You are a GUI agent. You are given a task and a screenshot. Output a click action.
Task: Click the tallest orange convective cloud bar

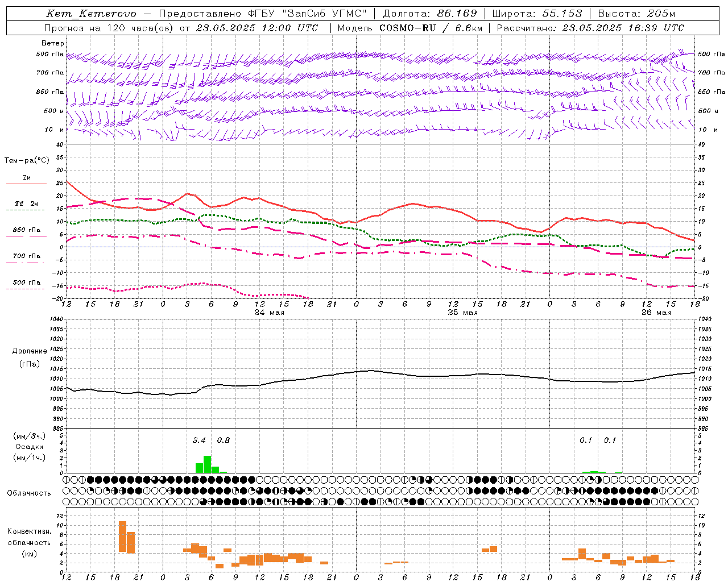pyautogui.click(x=122, y=537)
